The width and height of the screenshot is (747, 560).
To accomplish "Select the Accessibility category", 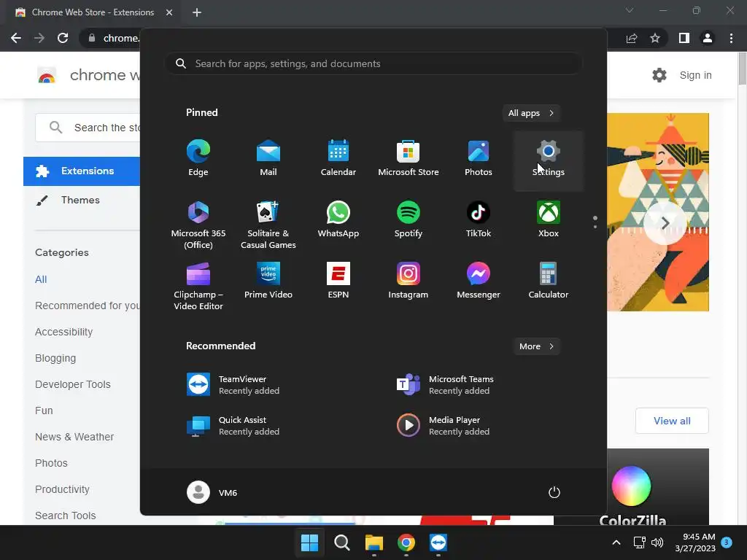I will [x=64, y=332].
